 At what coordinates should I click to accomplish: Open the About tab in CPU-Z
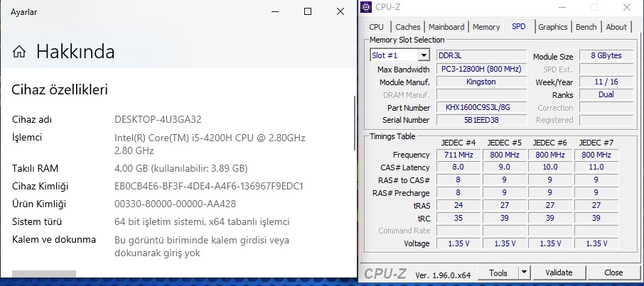point(616,27)
